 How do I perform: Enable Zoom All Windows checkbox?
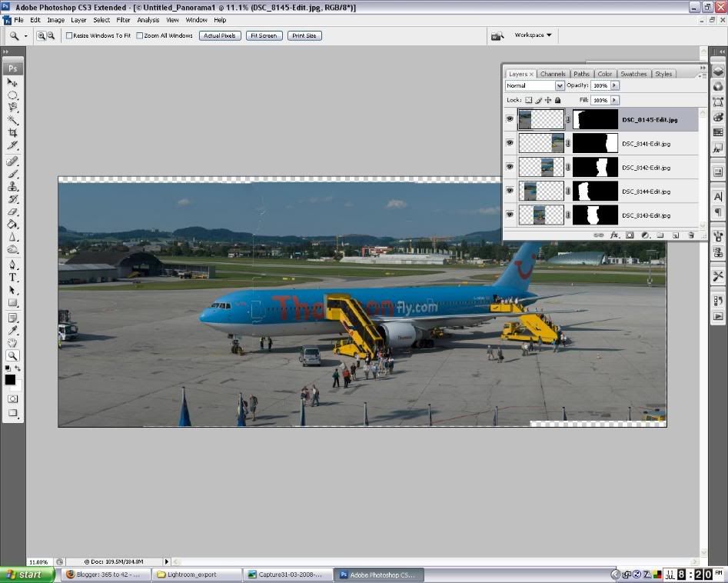click(139, 36)
